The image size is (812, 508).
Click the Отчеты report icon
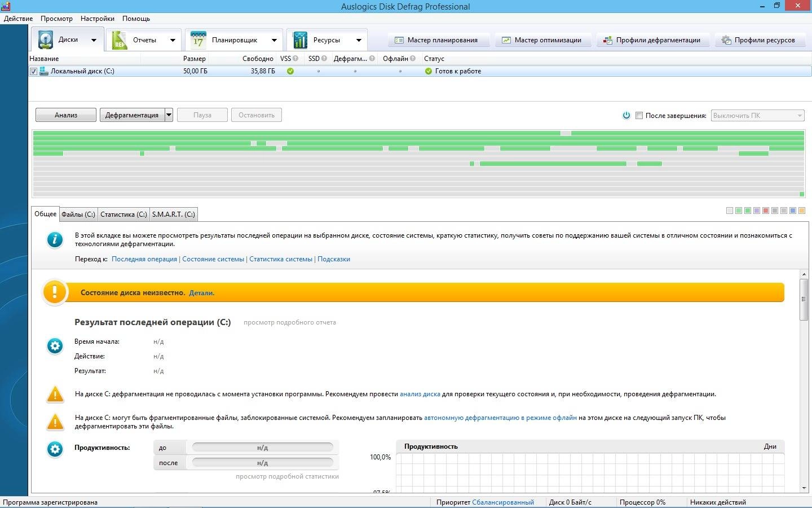[120, 40]
